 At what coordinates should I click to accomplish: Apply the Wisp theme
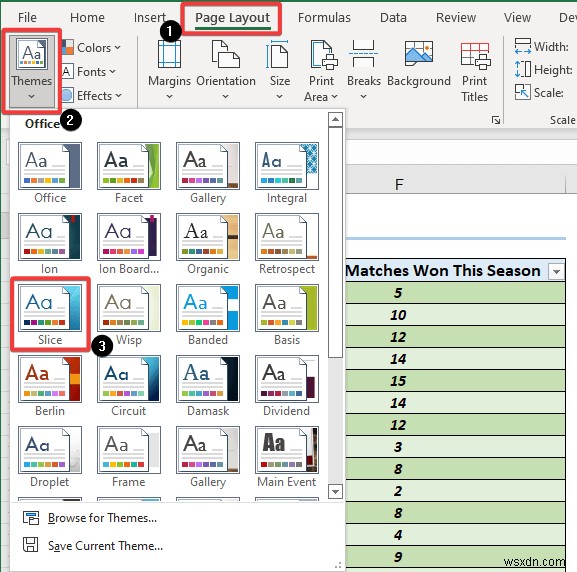click(x=129, y=315)
